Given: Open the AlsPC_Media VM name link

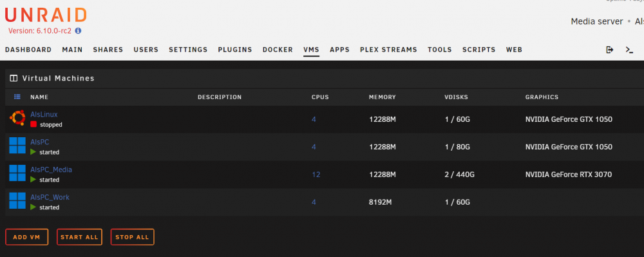Looking at the screenshot, I should point(51,169).
